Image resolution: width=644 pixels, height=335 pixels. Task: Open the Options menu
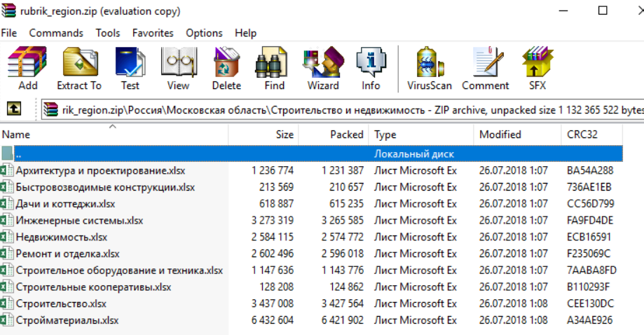click(x=204, y=33)
